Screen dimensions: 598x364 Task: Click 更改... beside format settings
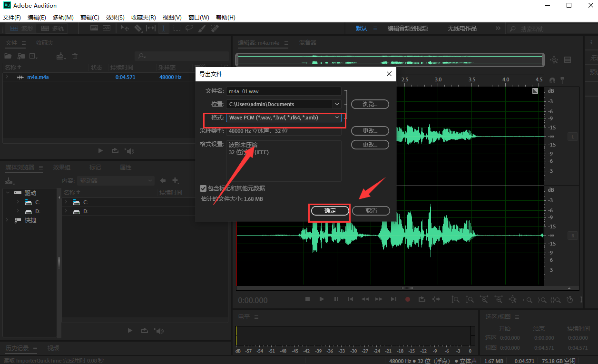370,145
